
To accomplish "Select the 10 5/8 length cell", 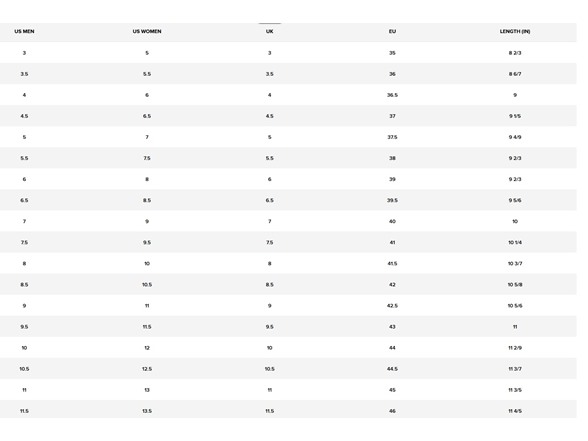I will [x=515, y=285].
